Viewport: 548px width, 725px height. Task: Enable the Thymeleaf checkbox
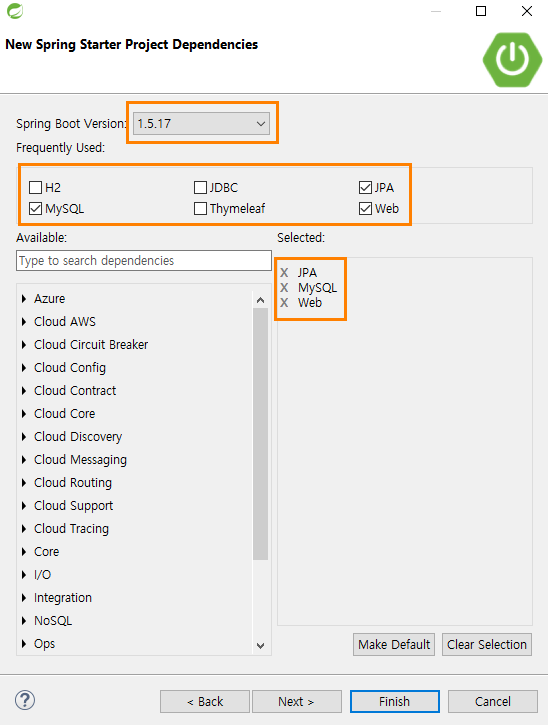pyautogui.click(x=200, y=209)
